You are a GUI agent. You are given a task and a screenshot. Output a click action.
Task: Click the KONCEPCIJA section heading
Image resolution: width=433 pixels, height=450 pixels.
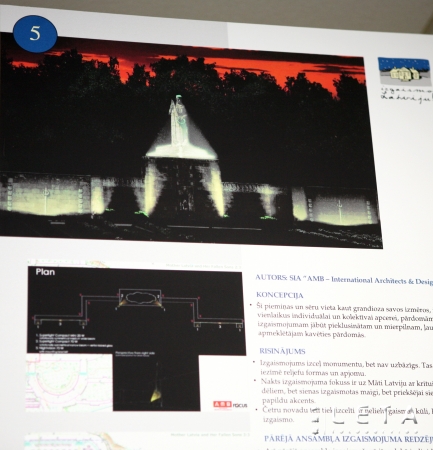click(x=280, y=295)
